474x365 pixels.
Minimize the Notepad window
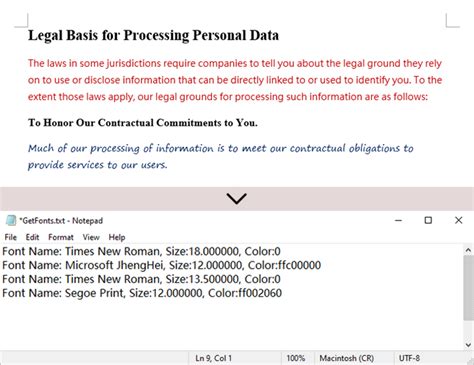398,220
